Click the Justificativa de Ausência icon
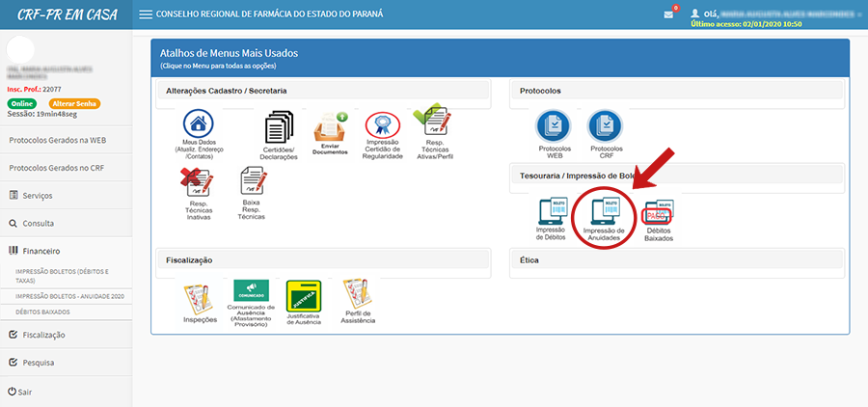868x407 pixels. (x=303, y=294)
